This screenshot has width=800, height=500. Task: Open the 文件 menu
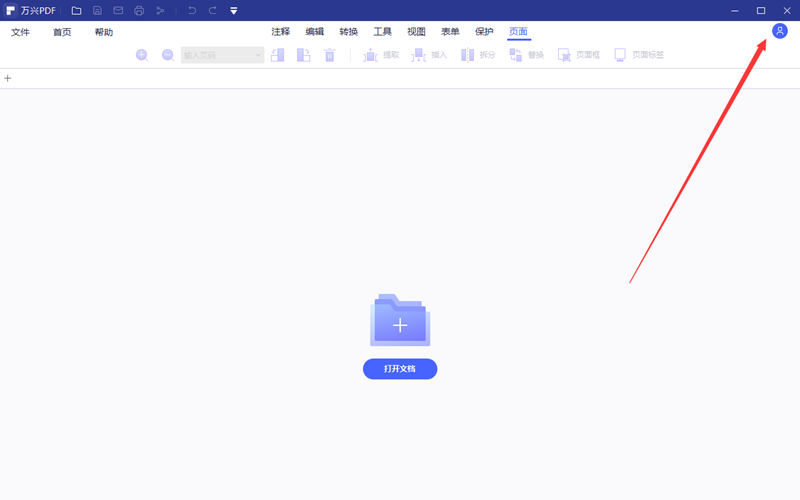coord(21,32)
